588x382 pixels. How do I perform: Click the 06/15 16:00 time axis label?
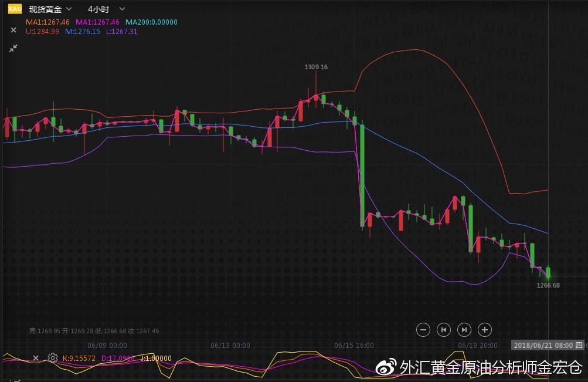point(354,345)
